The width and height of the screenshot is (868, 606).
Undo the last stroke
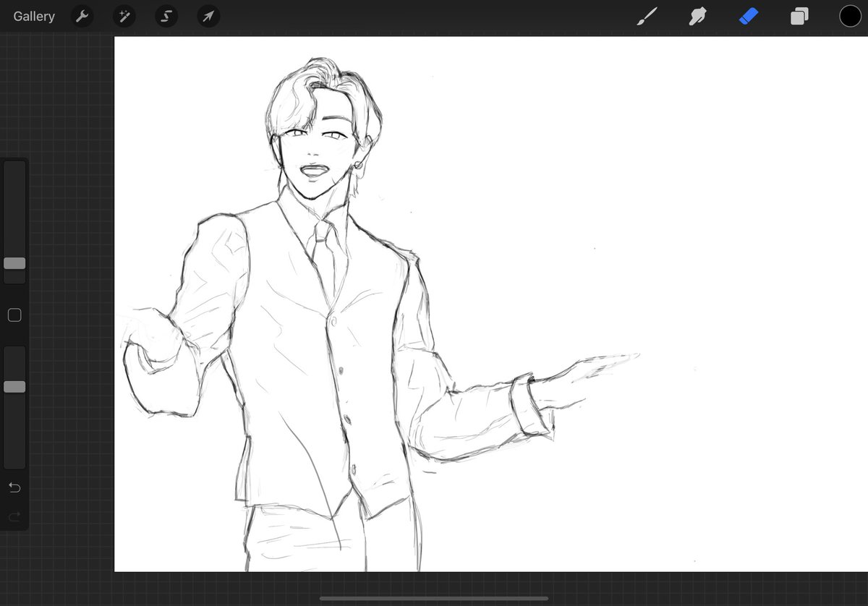[x=14, y=488]
